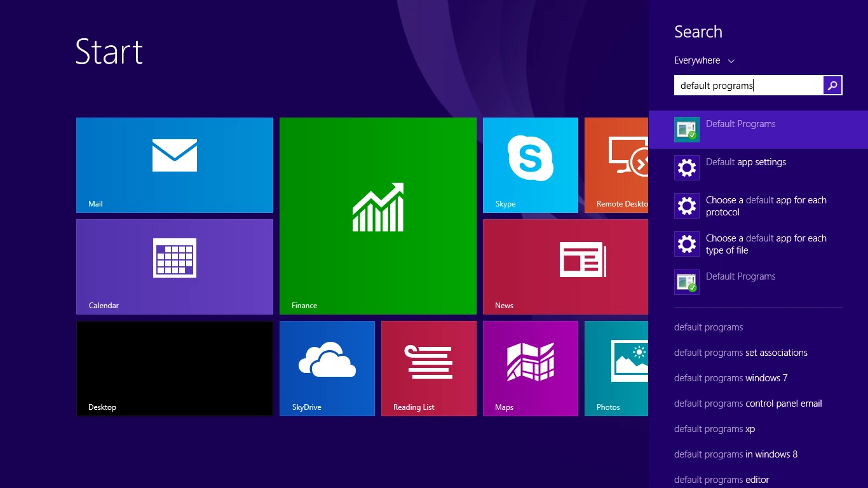This screenshot has width=868, height=488.
Task: Select 'default programs editor' suggestion
Action: coord(722,480)
